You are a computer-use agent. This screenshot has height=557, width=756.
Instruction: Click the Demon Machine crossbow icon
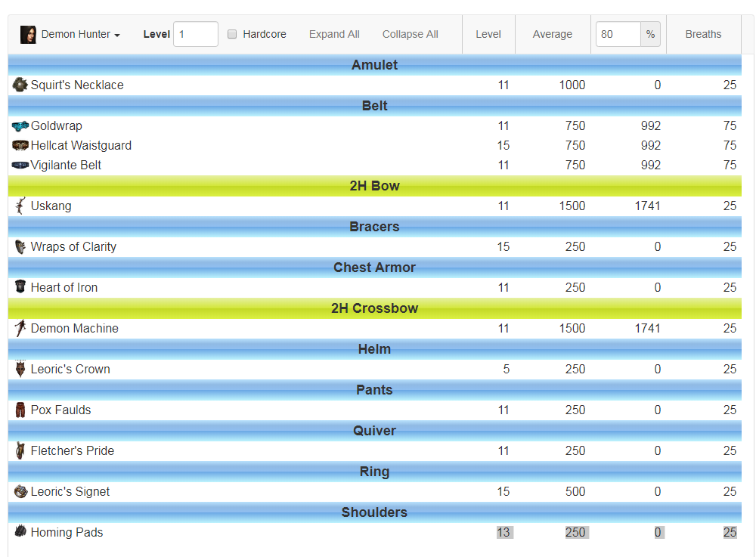(20, 328)
